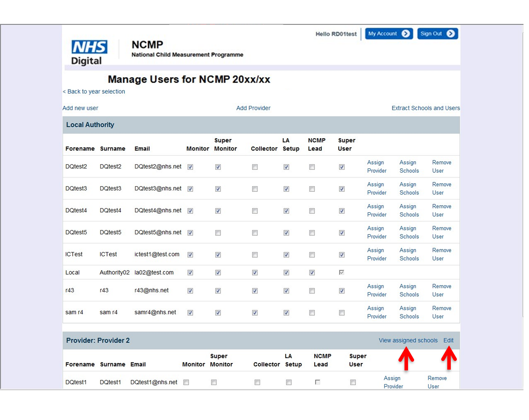This screenshot has width=529, height=420.
Task: Assign Provider for DQtest1
Action: coord(393,382)
